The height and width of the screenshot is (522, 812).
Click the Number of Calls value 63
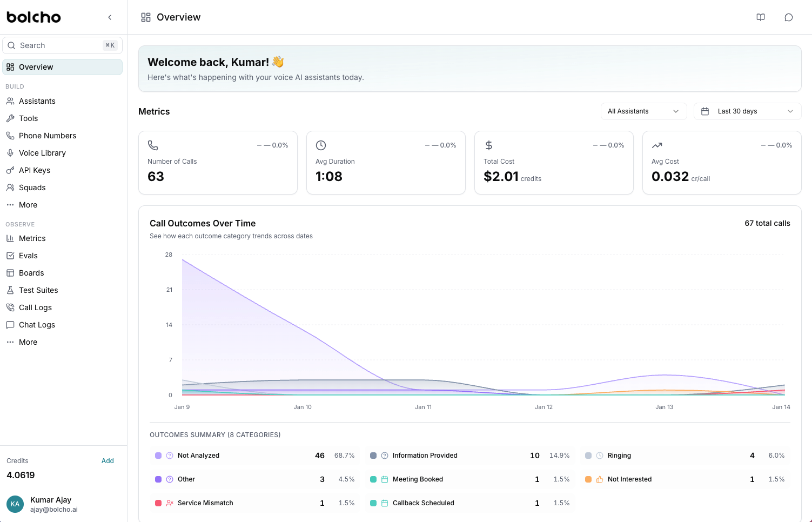[x=156, y=177]
